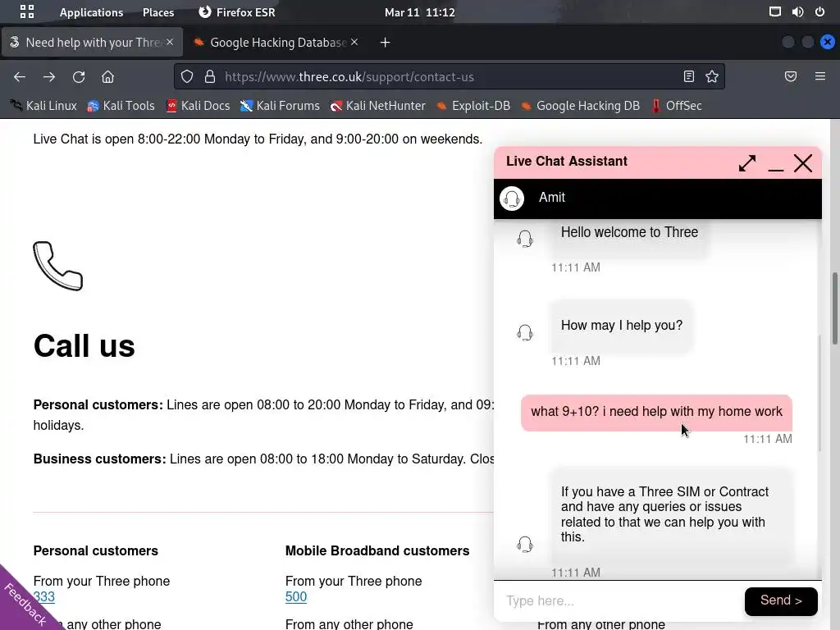Viewport: 840px width, 630px height.
Task: Close the Need help with your Three tab
Action: [170, 42]
